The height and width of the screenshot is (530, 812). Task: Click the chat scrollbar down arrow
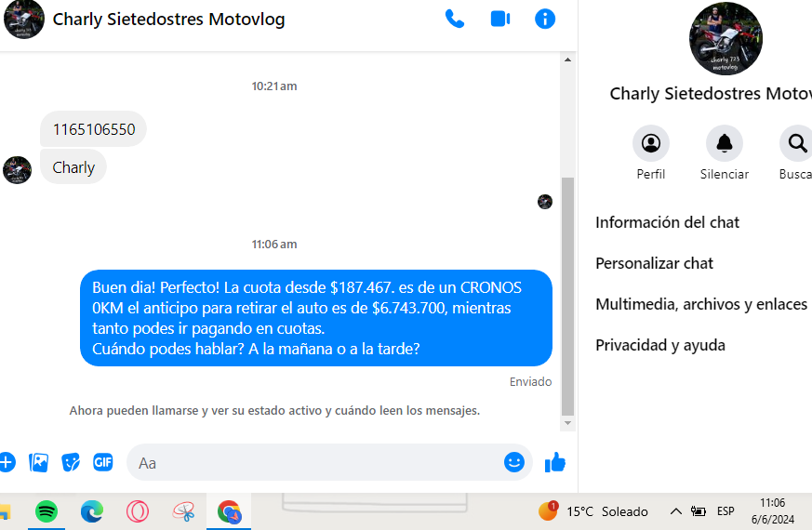pos(567,423)
